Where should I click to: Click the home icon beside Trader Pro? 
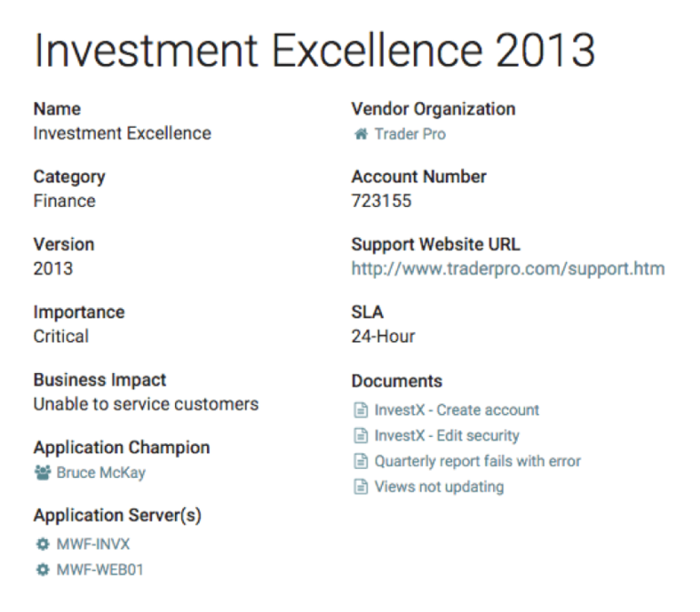point(361,134)
